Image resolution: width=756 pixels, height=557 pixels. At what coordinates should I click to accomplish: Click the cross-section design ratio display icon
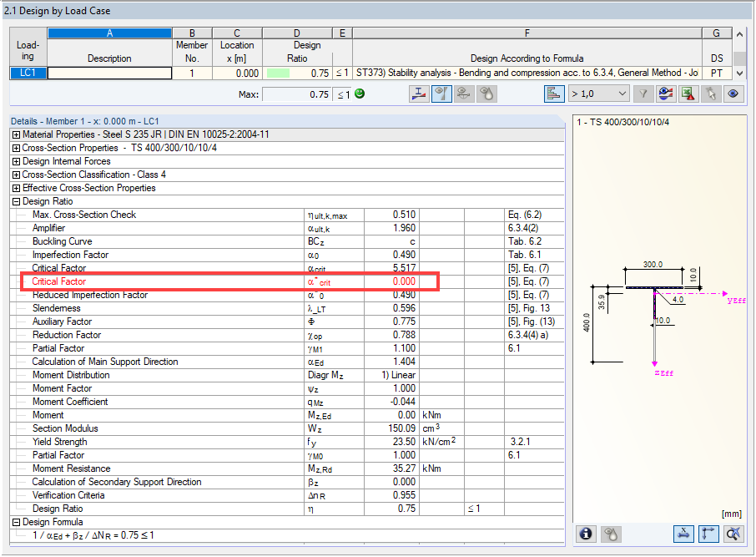pos(419,94)
